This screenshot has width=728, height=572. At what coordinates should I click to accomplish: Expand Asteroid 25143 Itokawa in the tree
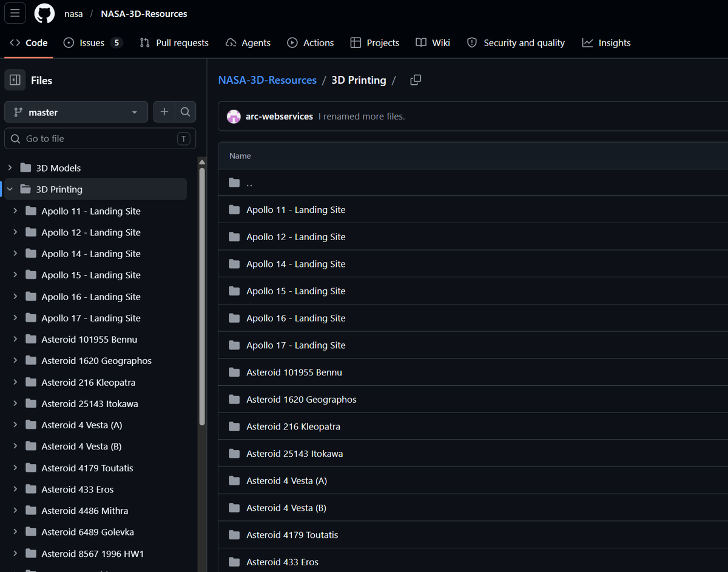point(15,403)
